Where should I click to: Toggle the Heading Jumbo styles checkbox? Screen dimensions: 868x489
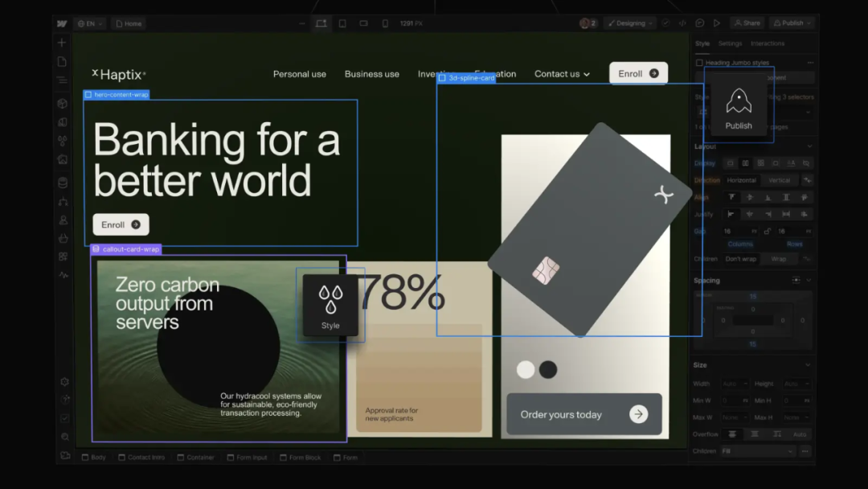[x=699, y=63]
